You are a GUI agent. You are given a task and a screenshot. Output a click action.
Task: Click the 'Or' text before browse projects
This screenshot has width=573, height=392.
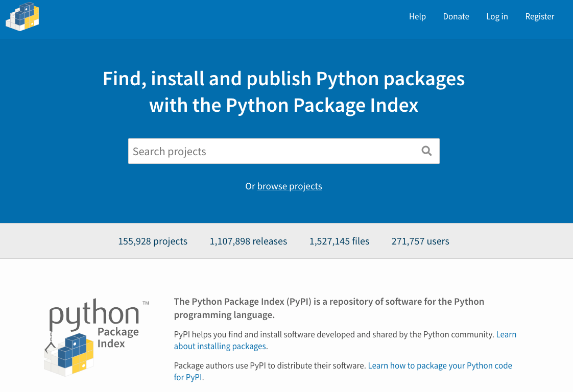[x=250, y=186]
